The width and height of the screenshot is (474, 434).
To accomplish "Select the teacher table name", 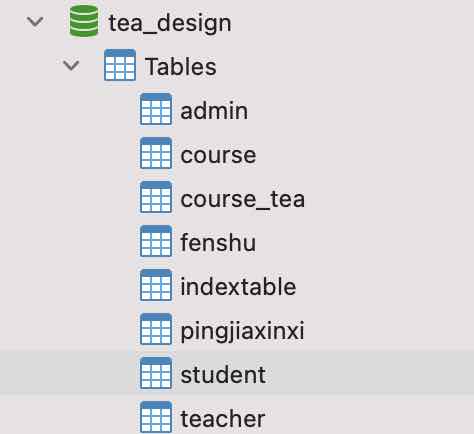I will (223, 419).
